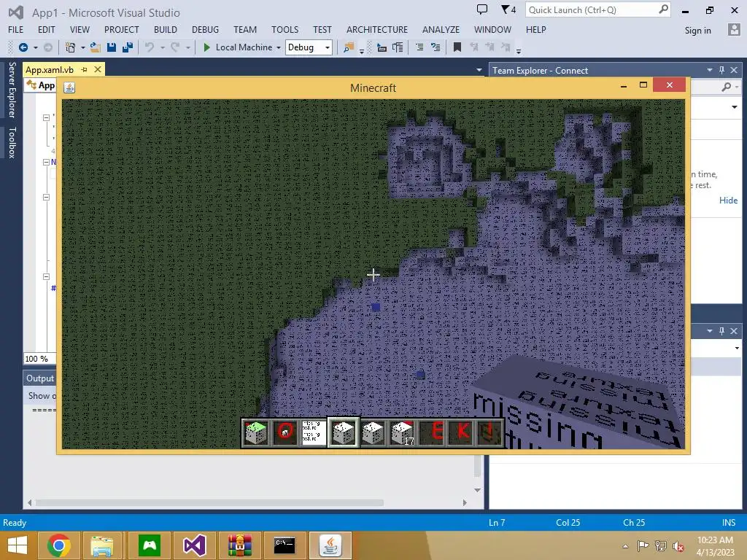Image resolution: width=747 pixels, height=560 pixels.
Task: Click the Hide link in Team Explorer
Action: pyautogui.click(x=728, y=200)
